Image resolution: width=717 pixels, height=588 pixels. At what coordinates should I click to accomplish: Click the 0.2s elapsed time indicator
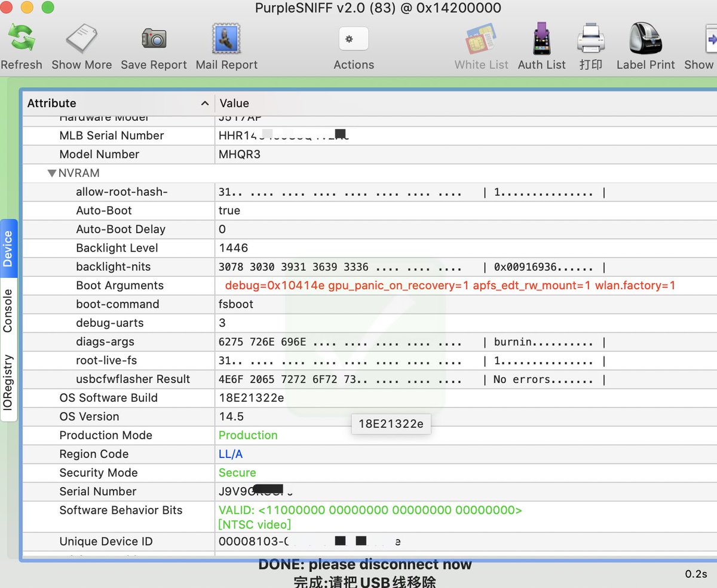(x=696, y=574)
